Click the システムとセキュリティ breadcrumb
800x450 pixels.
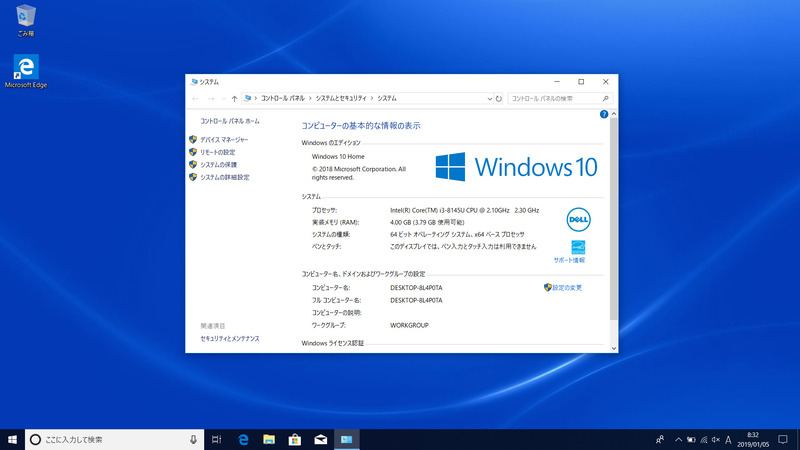341,98
